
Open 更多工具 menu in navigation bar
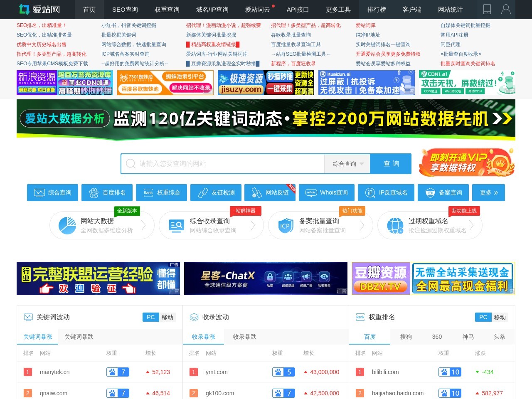pyautogui.click(x=338, y=9)
